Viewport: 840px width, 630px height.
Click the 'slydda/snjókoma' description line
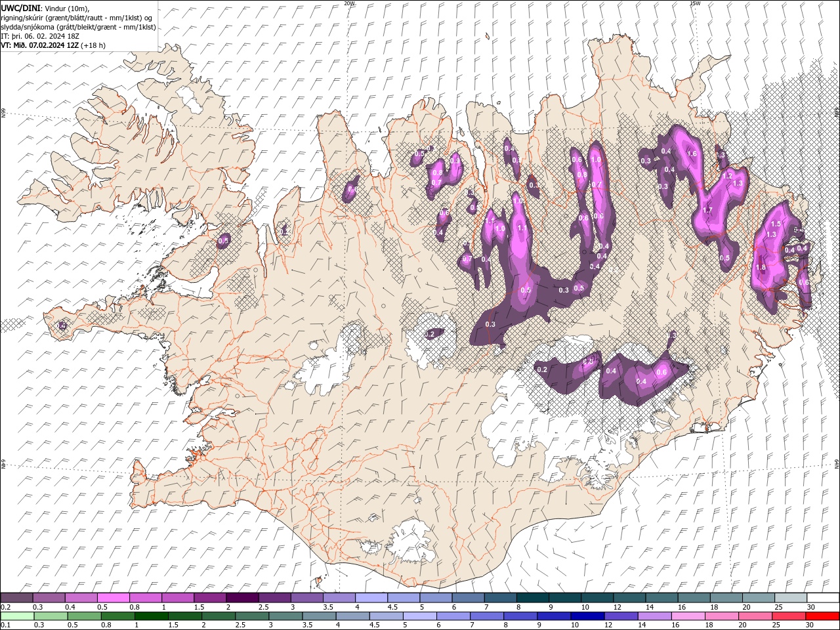coord(78,27)
